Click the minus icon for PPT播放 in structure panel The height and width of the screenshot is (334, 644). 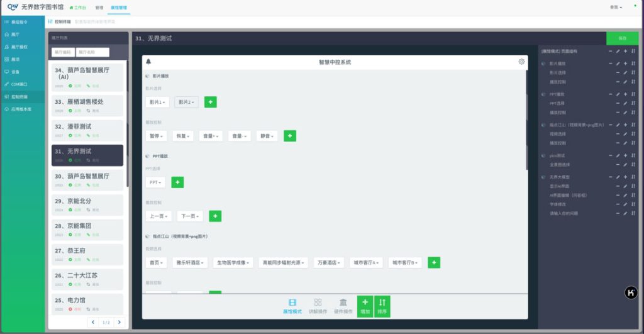pos(610,94)
